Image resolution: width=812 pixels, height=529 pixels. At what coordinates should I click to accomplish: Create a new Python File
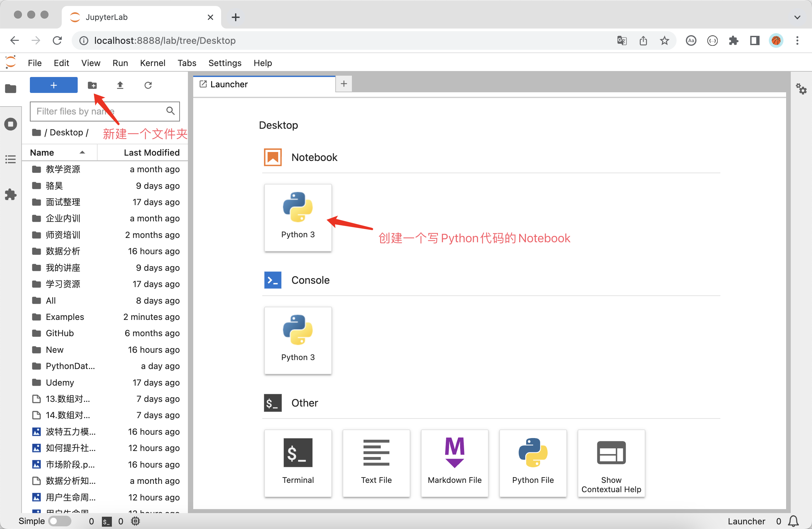[532, 463]
